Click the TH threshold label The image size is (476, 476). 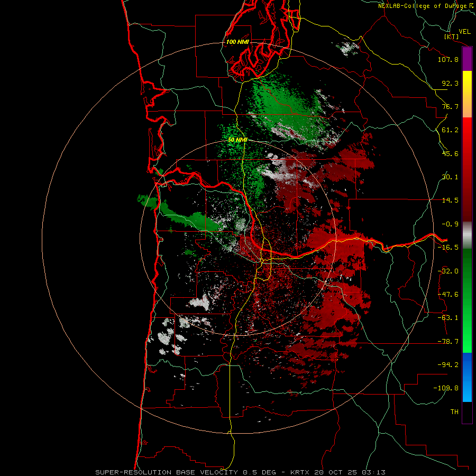pyautogui.click(x=454, y=412)
